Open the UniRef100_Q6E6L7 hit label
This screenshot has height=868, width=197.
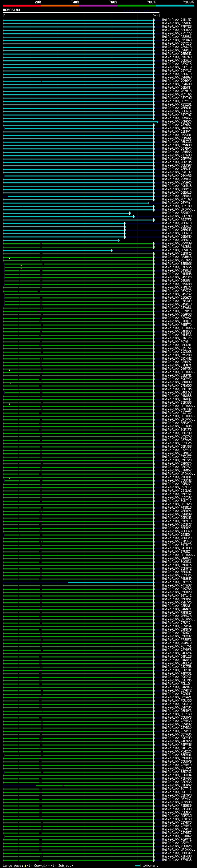tap(176, 240)
